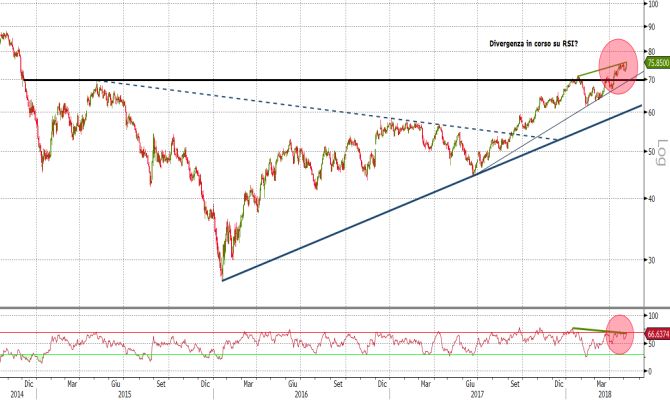This screenshot has height=400, width=670.
Task: Click the 80 price axis label
Action: point(652,51)
